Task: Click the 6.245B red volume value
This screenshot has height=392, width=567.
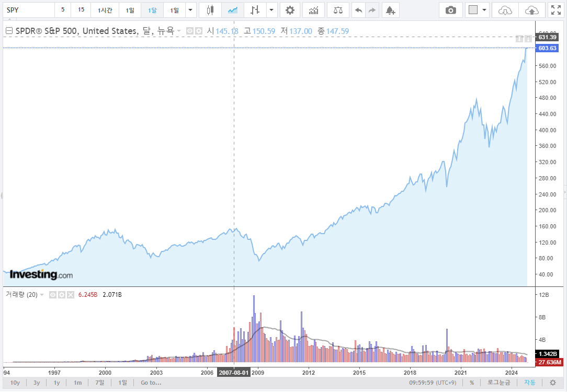Action: point(88,295)
